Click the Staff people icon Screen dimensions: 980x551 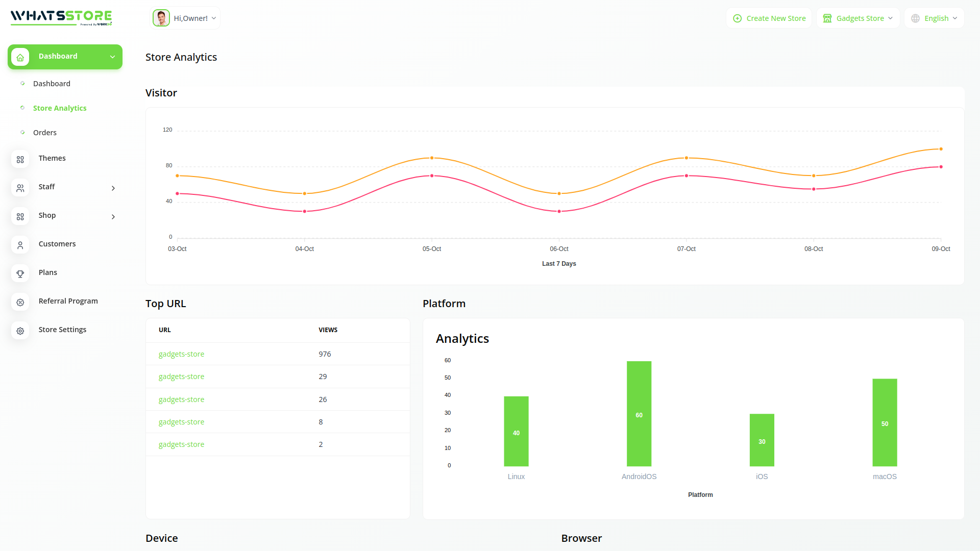(20, 188)
